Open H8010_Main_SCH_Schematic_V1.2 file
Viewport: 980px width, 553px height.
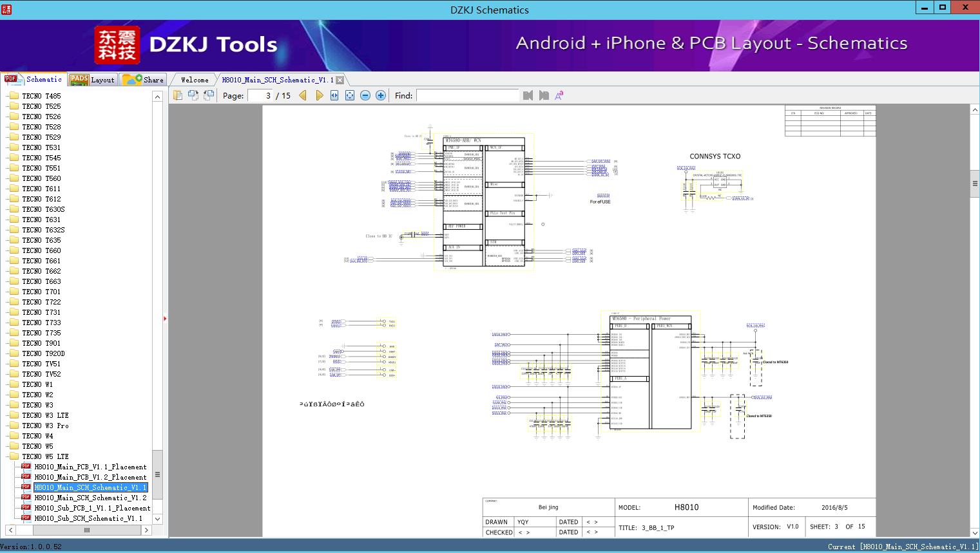pyautogui.click(x=90, y=498)
